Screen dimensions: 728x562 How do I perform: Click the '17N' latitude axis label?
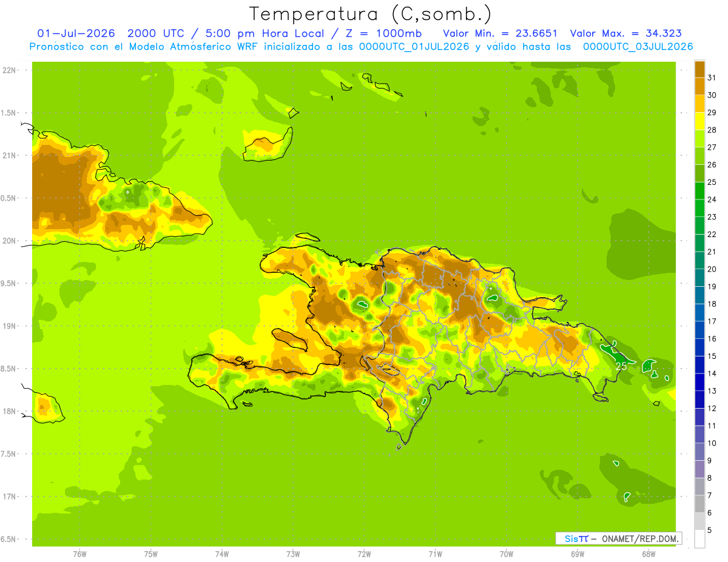coord(9,497)
